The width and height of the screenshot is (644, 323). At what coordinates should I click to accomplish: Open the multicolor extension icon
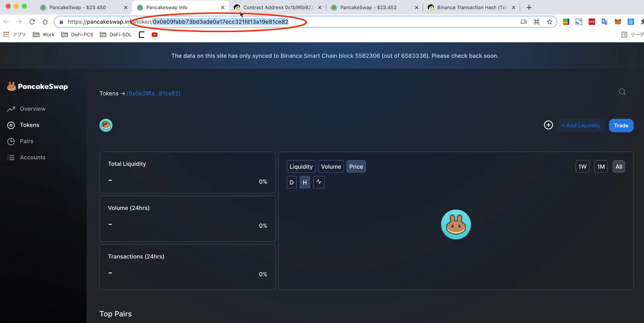tap(566, 22)
